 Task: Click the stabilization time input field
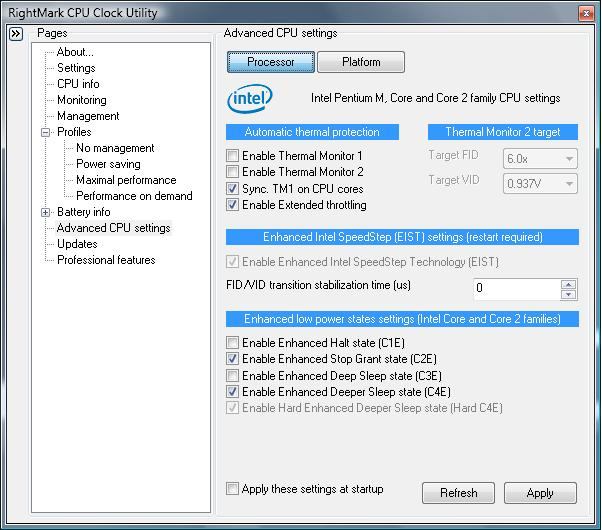click(517, 289)
